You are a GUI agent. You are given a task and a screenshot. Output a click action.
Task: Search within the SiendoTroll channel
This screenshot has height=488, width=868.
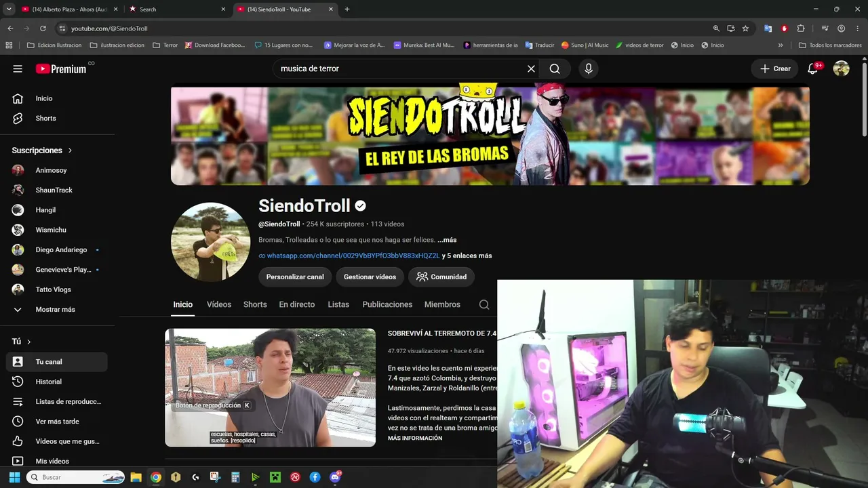pos(484,304)
